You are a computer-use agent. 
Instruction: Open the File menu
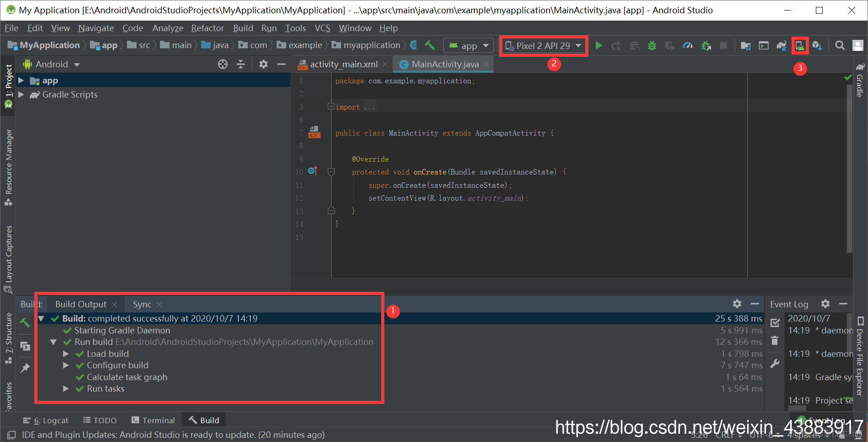[11, 28]
